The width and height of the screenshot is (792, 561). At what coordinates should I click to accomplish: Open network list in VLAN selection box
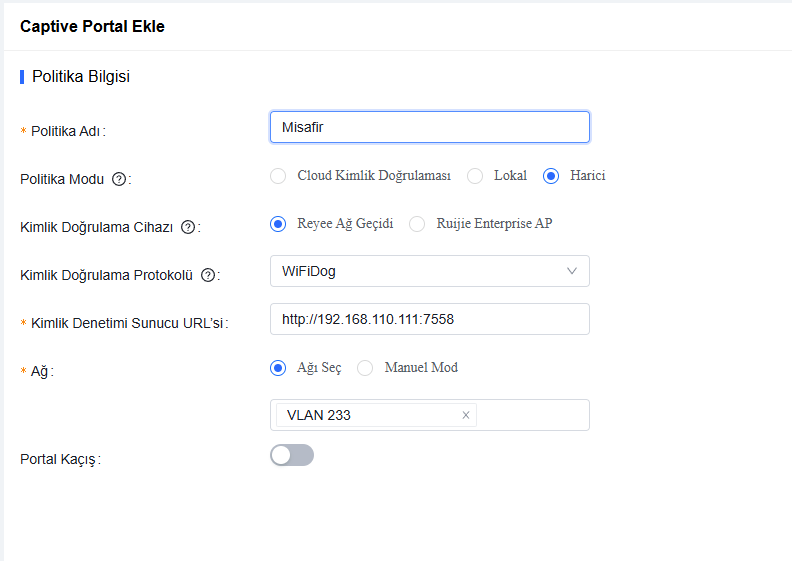click(532, 415)
